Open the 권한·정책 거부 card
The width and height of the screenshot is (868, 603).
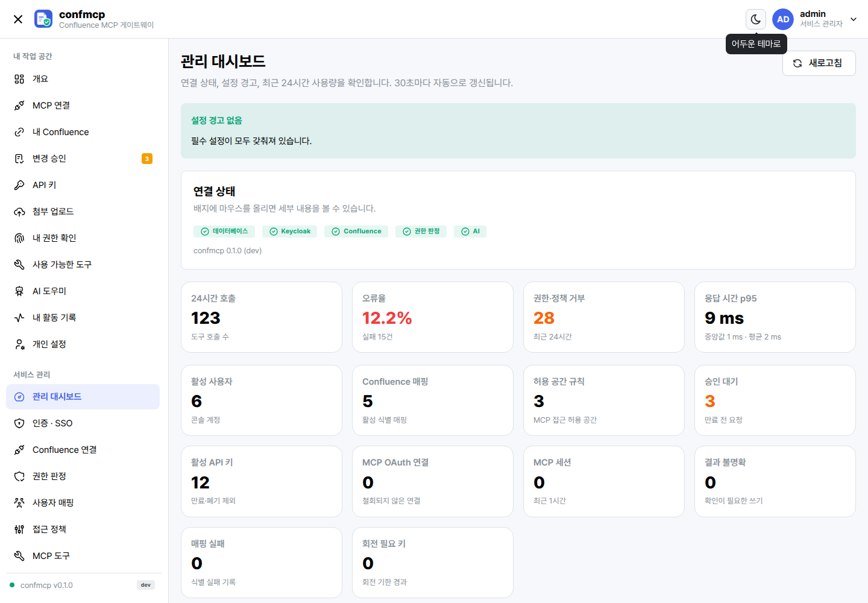(x=604, y=317)
